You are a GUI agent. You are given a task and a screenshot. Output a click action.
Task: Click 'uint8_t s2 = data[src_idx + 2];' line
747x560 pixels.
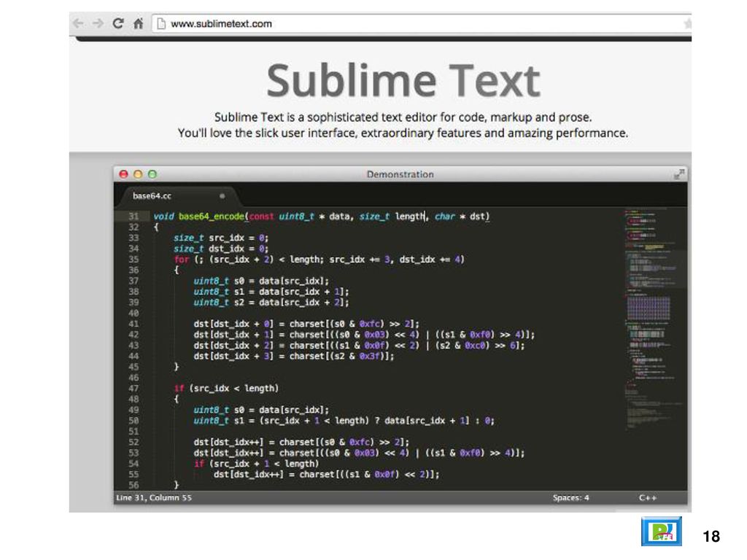[x=271, y=303]
